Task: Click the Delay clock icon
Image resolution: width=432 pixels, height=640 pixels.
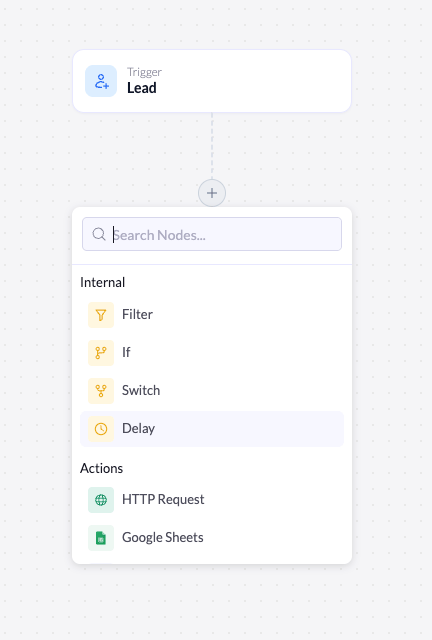Action: point(101,429)
